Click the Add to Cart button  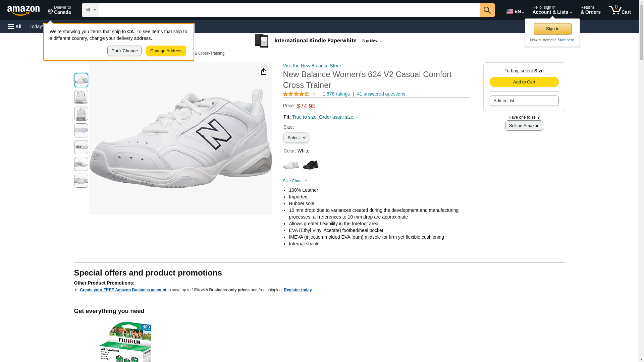(524, 82)
